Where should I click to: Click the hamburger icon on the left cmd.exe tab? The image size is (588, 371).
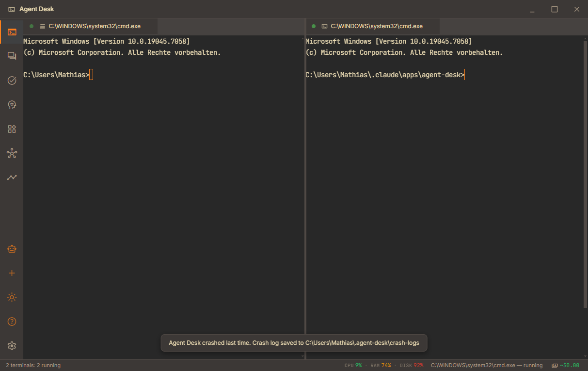(x=42, y=26)
